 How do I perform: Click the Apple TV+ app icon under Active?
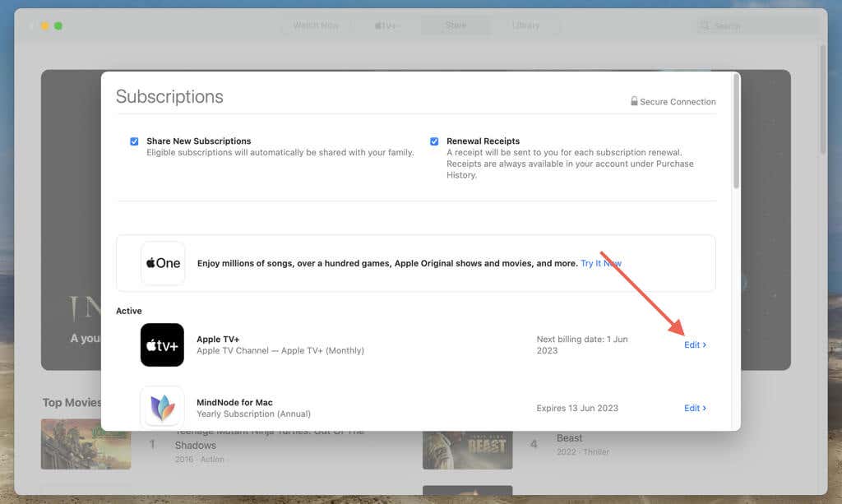coord(162,344)
